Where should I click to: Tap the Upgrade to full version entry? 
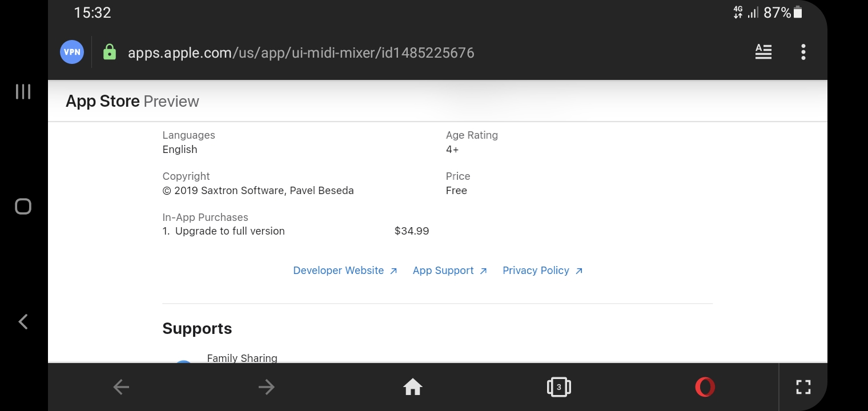click(x=230, y=231)
